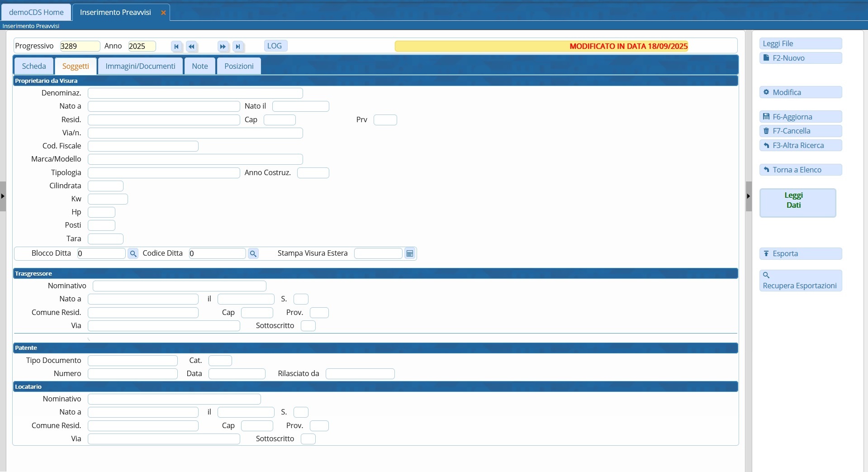Focus the Tara field
The image size is (868, 472).
[x=105, y=239]
